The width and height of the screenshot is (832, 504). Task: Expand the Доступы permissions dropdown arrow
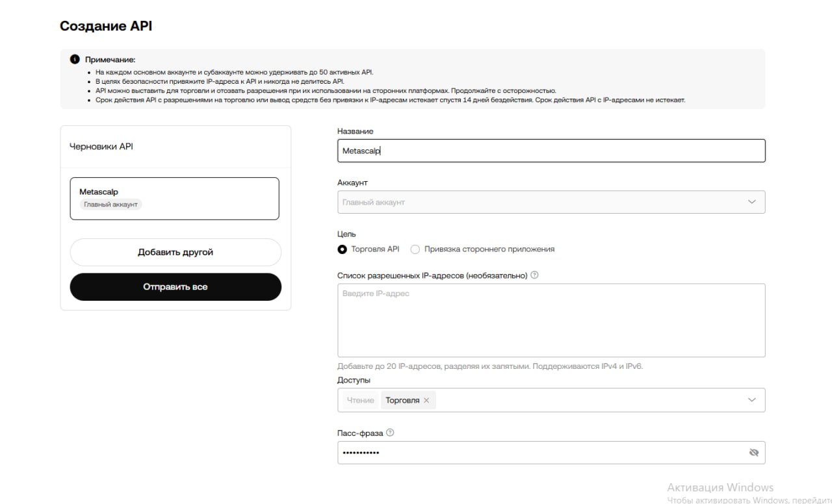click(751, 400)
